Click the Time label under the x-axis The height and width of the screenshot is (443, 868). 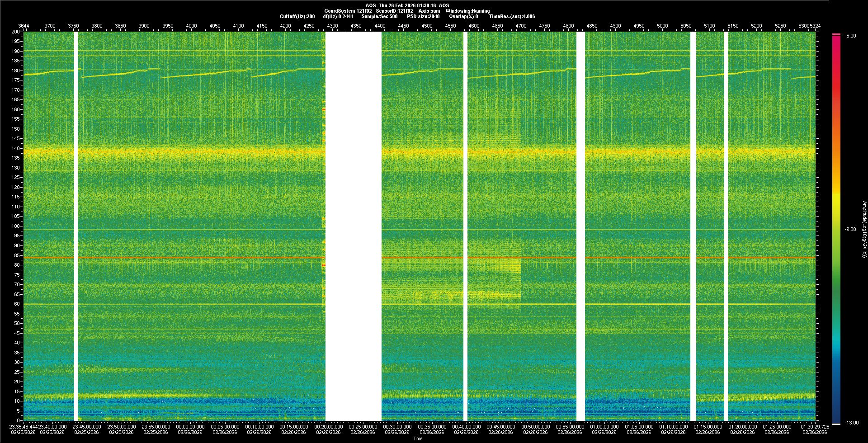click(x=418, y=438)
